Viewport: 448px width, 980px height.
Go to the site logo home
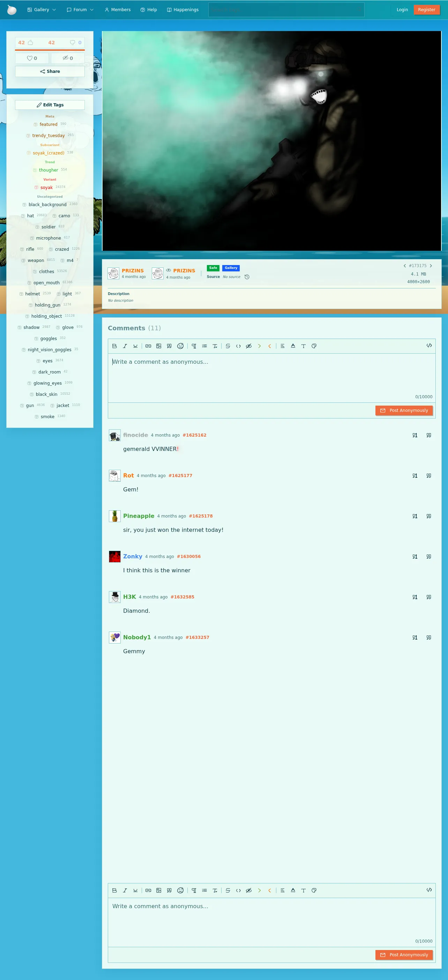pos(12,10)
